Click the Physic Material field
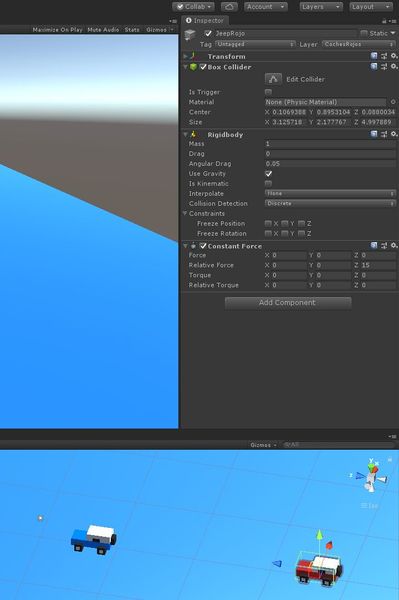Image resolution: width=399 pixels, height=600 pixels. [326, 102]
